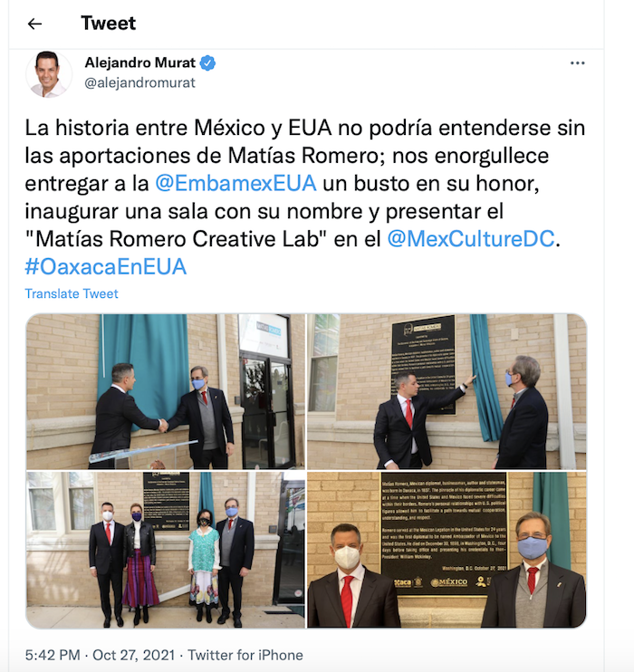Viewport: 634px width, 672px height.
Task: Open the plaque unveiling photo
Action: pyautogui.click(x=447, y=391)
